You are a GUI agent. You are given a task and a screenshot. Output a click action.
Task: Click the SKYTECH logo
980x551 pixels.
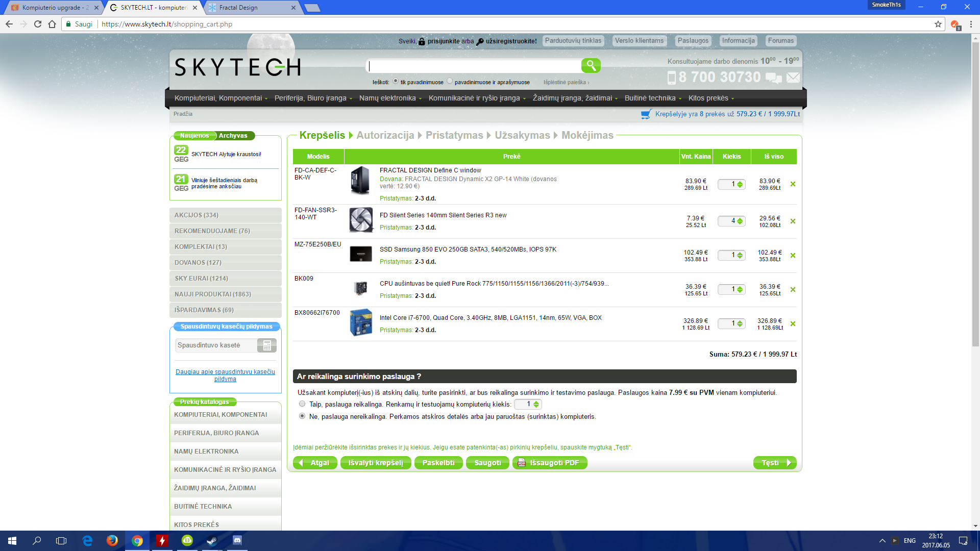pos(238,67)
